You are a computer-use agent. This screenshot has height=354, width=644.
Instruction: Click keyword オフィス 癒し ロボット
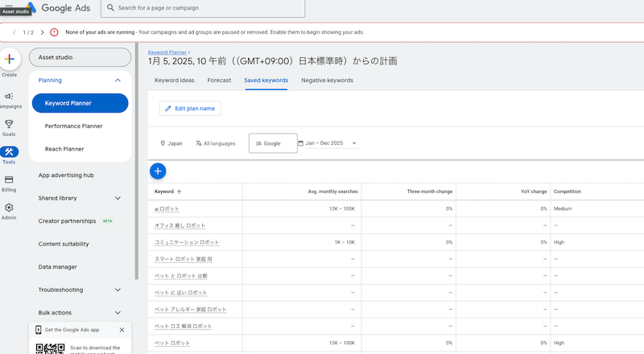pyautogui.click(x=180, y=225)
